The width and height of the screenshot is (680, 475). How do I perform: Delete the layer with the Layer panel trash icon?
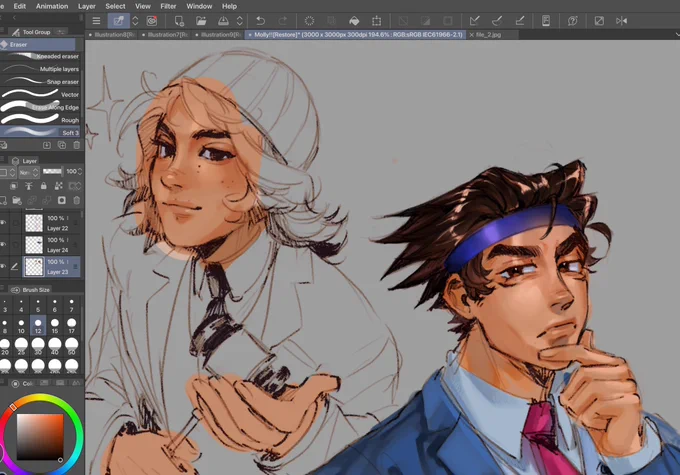tap(77, 200)
